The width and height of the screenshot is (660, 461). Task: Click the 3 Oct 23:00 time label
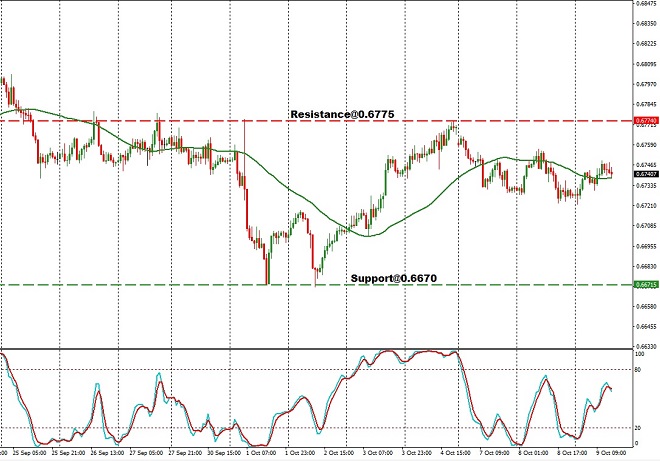417,453
